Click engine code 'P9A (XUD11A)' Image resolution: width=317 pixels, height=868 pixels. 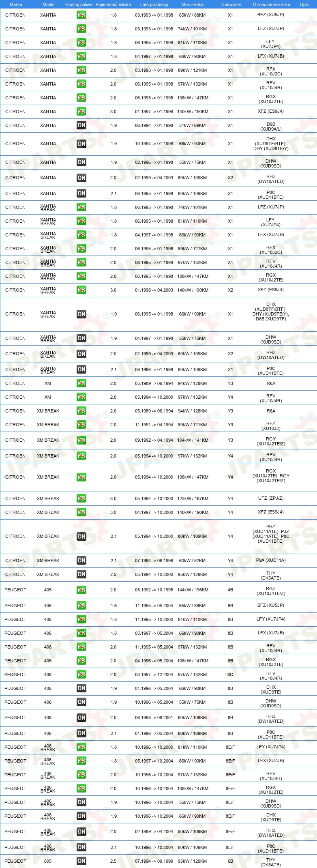click(x=271, y=560)
